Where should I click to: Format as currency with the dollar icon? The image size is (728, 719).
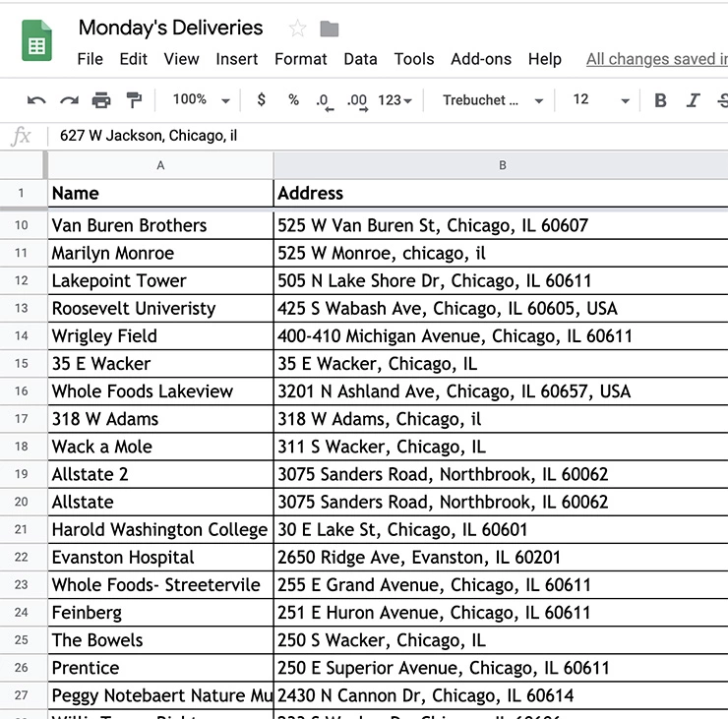pos(262,99)
